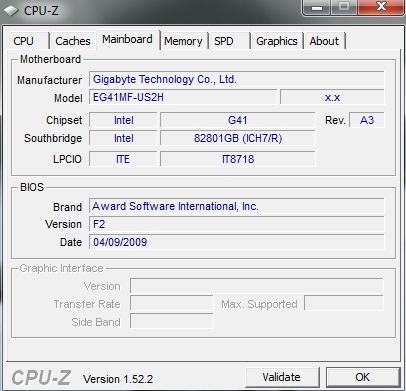Click the OK button
The width and height of the screenshot is (406, 391).
point(363,377)
